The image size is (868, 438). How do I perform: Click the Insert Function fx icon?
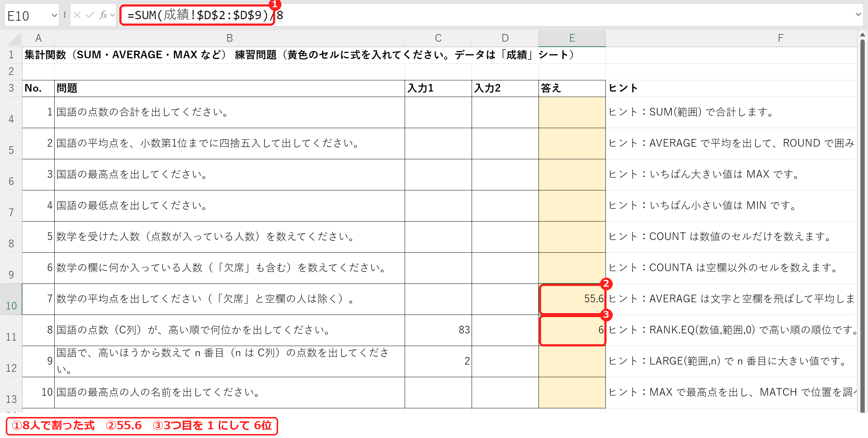coord(103,15)
